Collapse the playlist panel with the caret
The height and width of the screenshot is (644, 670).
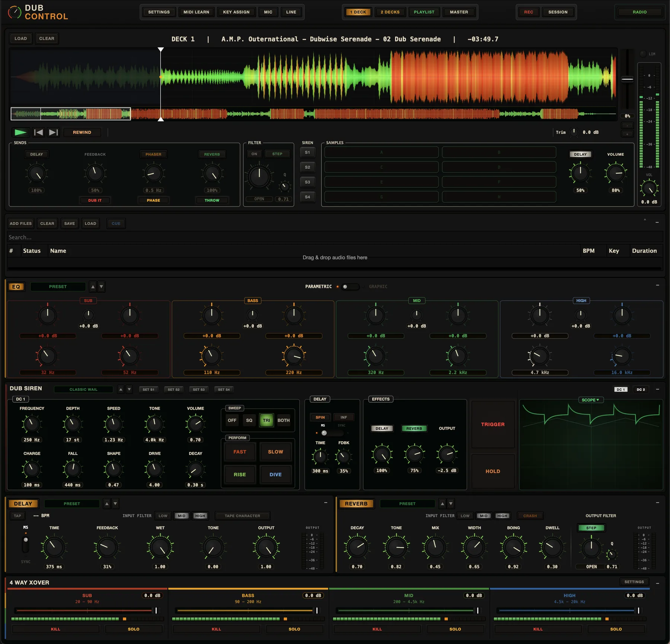(x=645, y=220)
